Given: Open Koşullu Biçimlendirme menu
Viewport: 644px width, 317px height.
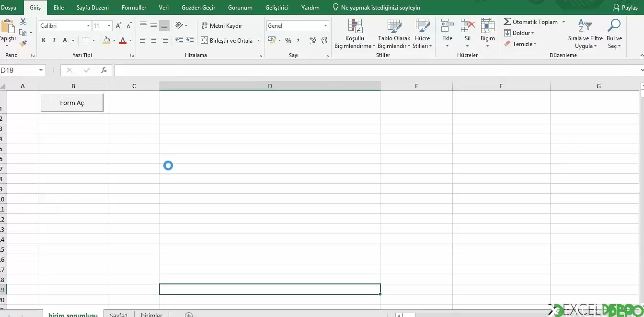Looking at the screenshot, I should tap(355, 34).
